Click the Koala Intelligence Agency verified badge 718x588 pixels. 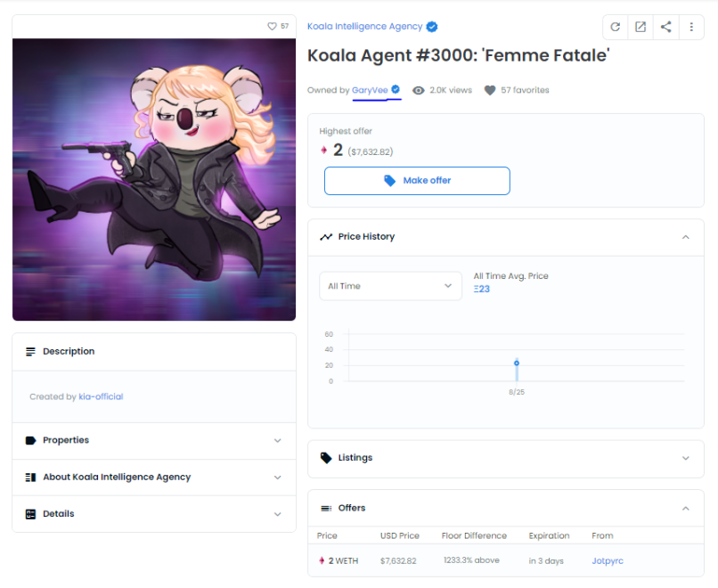pyautogui.click(x=431, y=27)
